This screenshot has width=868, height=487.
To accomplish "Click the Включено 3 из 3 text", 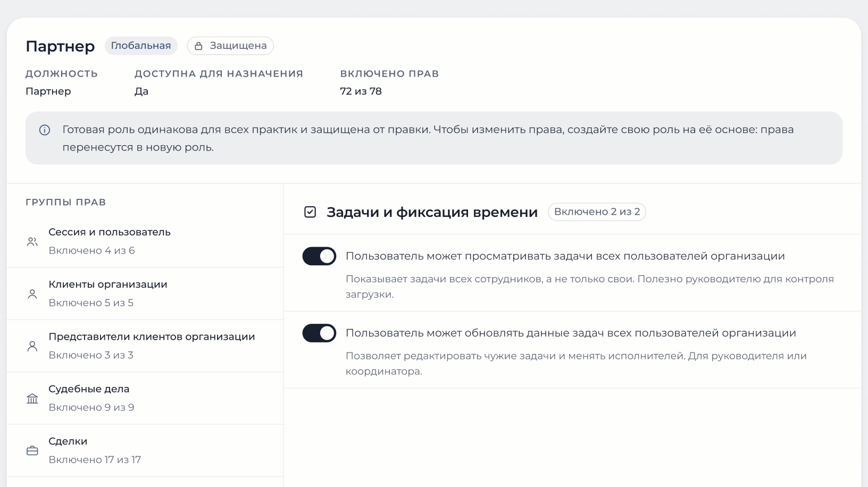I will [91, 355].
